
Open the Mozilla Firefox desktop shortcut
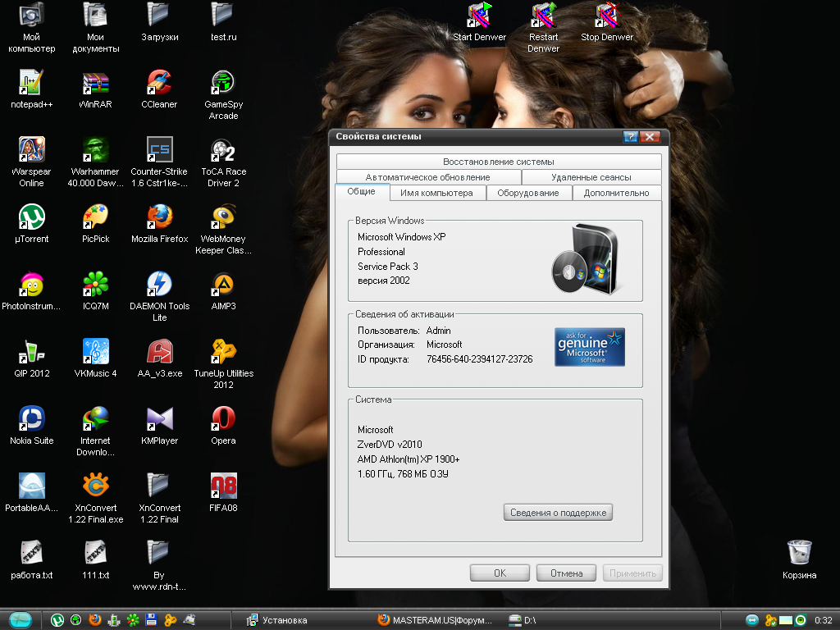coord(160,224)
